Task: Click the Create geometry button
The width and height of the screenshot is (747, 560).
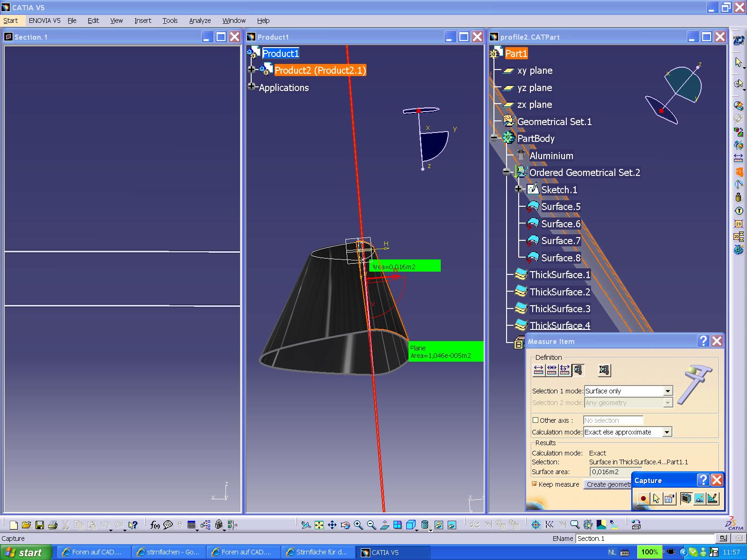Action: click(608, 484)
